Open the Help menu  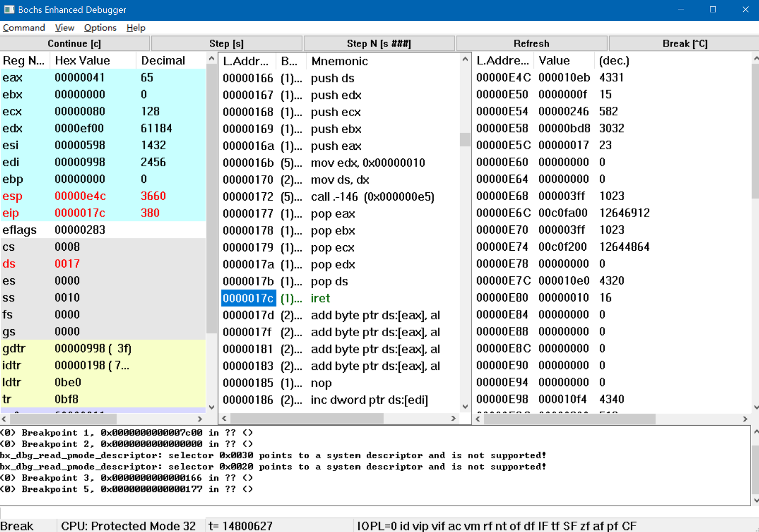[x=136, y=28]
